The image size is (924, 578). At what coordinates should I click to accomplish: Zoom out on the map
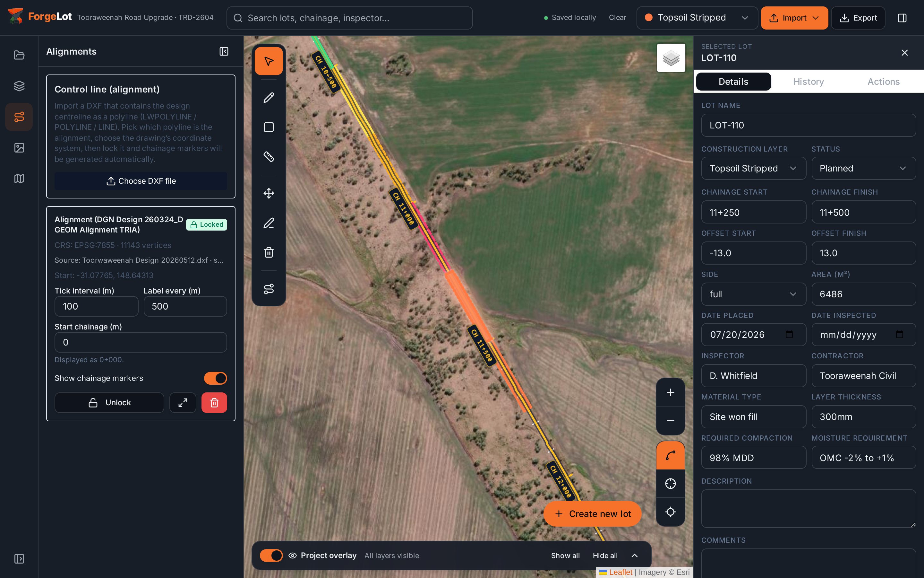coord(671,421)
